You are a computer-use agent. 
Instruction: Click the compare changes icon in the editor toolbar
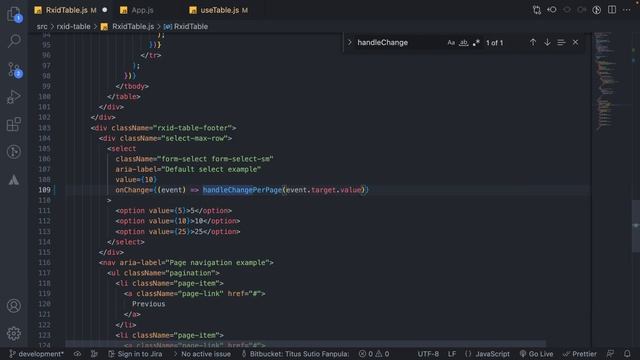pos(537,10)
